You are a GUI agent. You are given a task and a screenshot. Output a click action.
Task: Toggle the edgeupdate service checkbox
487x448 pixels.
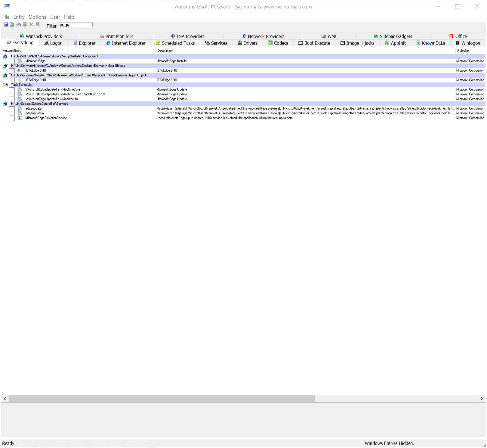(12, 109)
